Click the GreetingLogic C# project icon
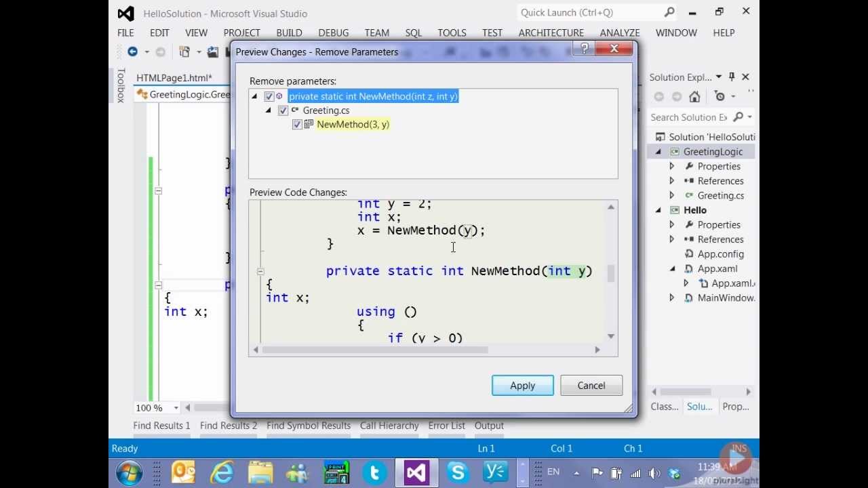 click(x=675, y=152)
